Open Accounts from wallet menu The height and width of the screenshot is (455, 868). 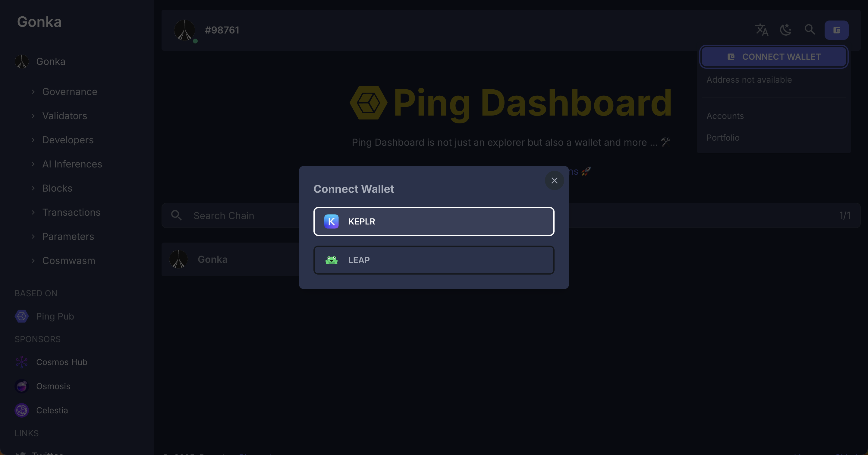(x=725, y=116)
